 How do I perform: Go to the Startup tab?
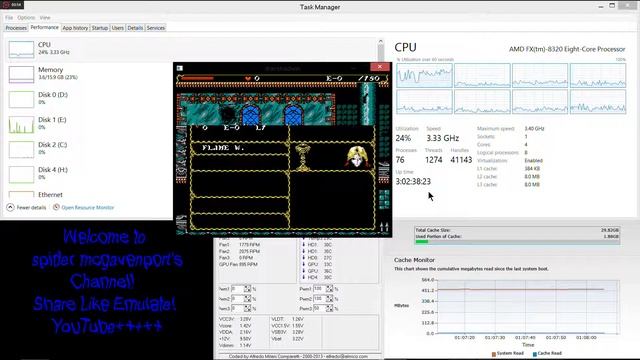[x=100, y=28]
